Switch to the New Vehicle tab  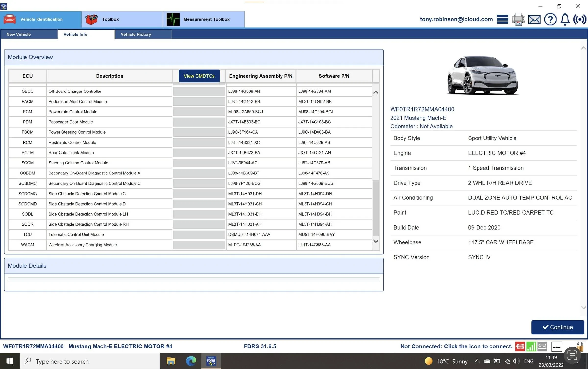pyautogui.click(x=29, y=35)
